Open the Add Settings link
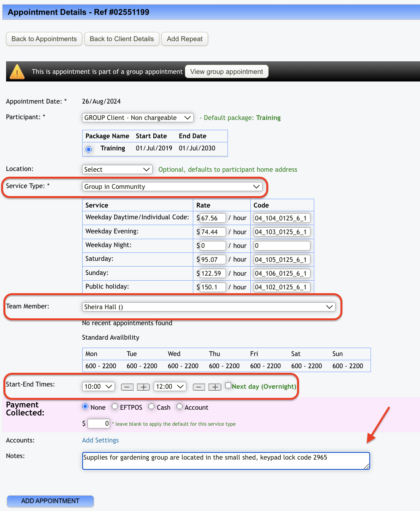Image resolution: width=420 pixels, height=511 pixels. (100, 440)
